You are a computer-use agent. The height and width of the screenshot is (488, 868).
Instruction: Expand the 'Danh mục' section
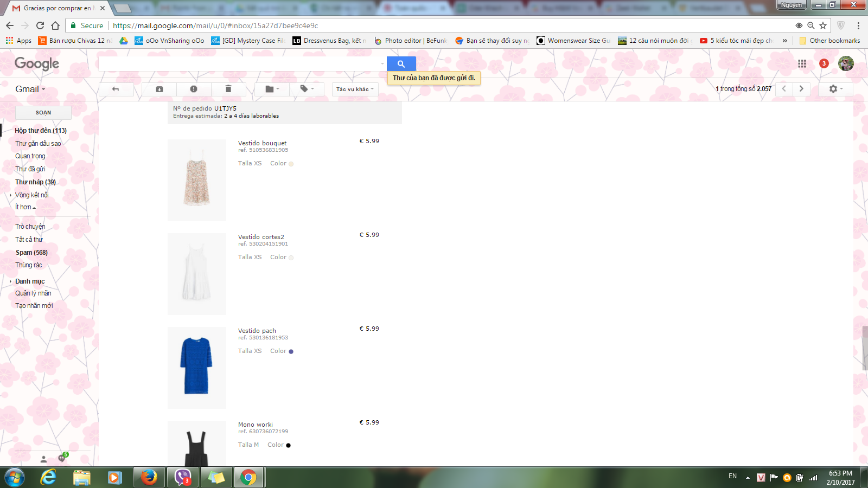pos(30,281)
